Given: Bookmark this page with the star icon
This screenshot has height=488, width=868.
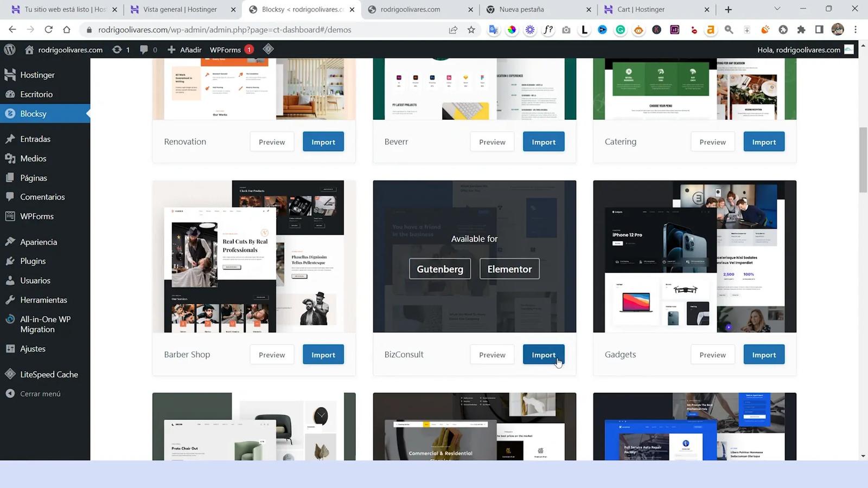Looking at the screenshot, I should point(471,30).
